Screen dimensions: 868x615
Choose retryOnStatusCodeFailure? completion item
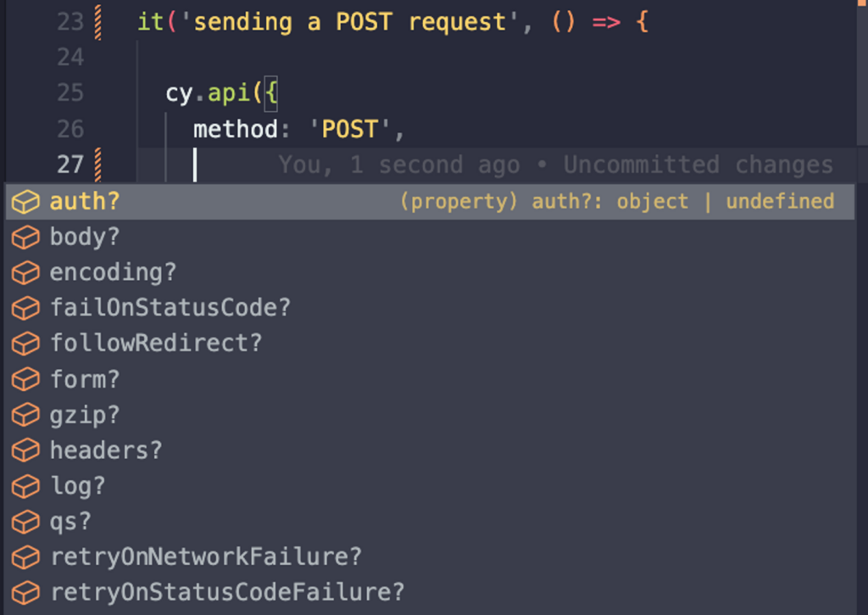(227, 592)
